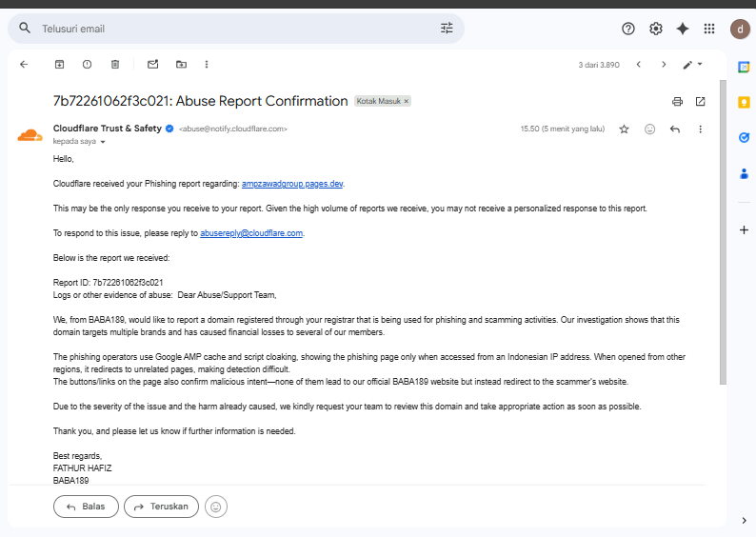Screen dimensions: 756x537
Task: Print the whole conversation
Action: (677, 101)
